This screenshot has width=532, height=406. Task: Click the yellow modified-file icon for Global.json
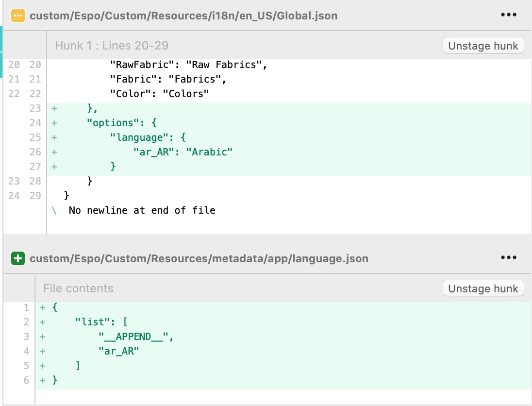18,15
